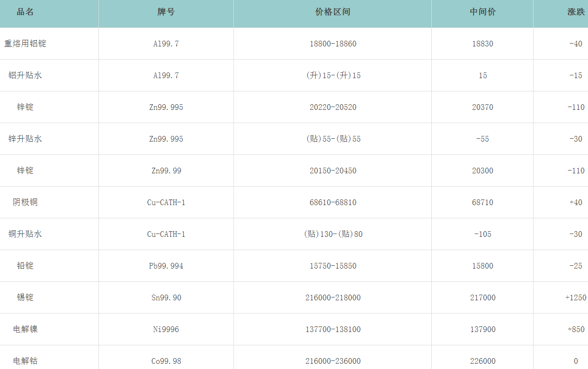Click the 电解钴 product cell
Viewport: 588px width, 369px height.
[x=25, y=361]
